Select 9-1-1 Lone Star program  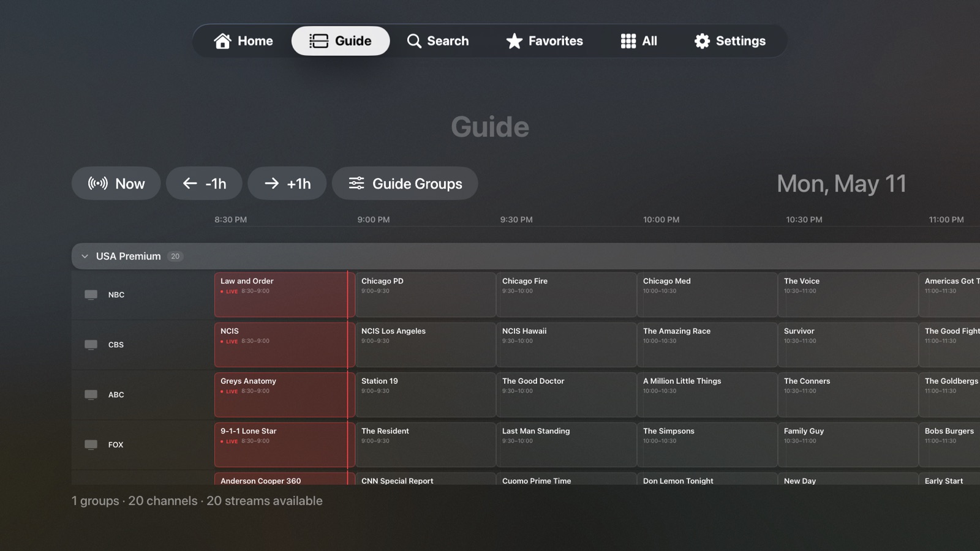coord(284,444)
